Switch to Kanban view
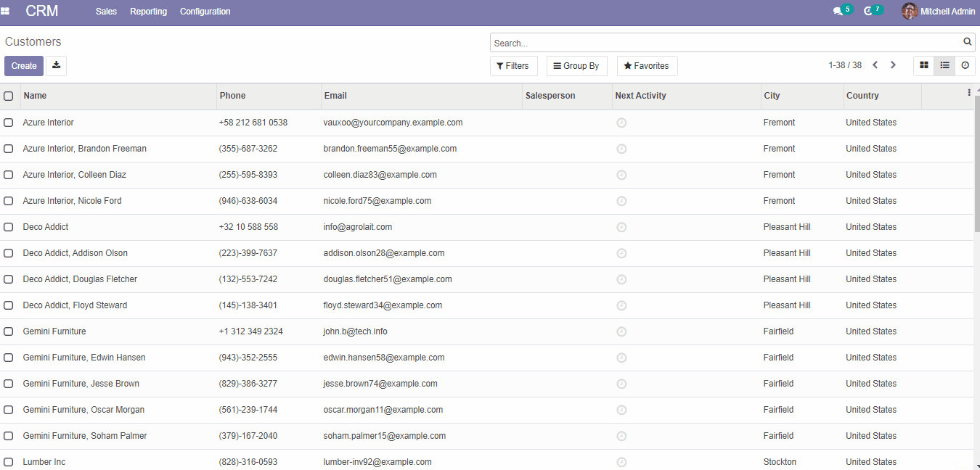This screenshot has width=980, height=470. (923, 65)
